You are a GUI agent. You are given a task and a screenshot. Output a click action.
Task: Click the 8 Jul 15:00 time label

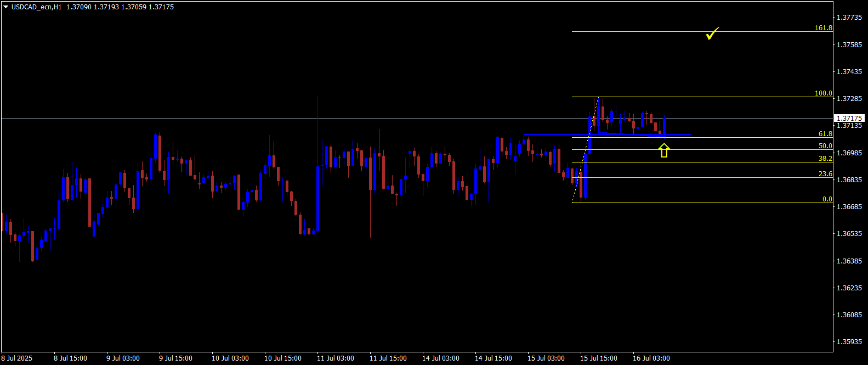pyautogui.click(x=70, y=358)
